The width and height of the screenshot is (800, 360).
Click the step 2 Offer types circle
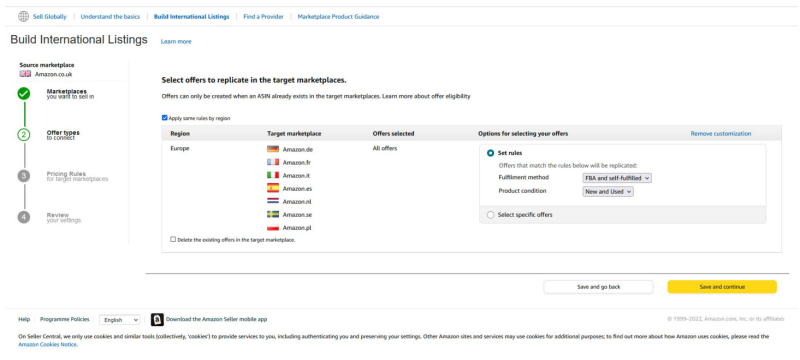tap(24, 135)
